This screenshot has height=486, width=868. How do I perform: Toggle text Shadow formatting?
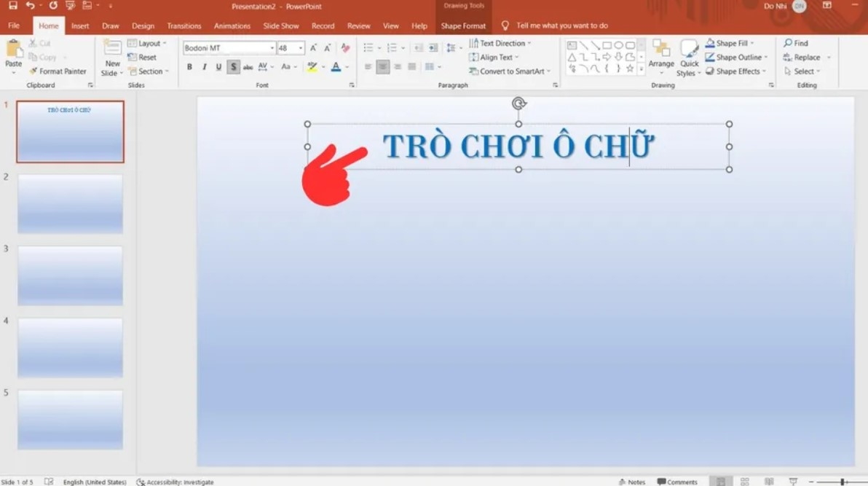coord(233,67)
